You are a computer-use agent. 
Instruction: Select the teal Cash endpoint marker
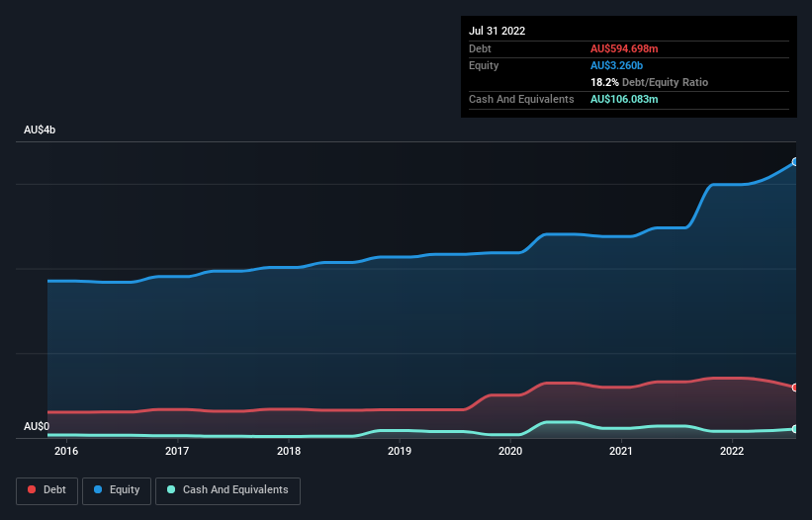(x=794, y=429)
